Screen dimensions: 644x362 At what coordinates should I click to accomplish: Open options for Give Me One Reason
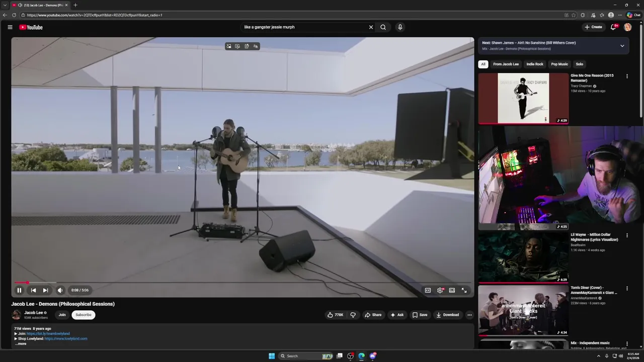[x=627, y=76]
